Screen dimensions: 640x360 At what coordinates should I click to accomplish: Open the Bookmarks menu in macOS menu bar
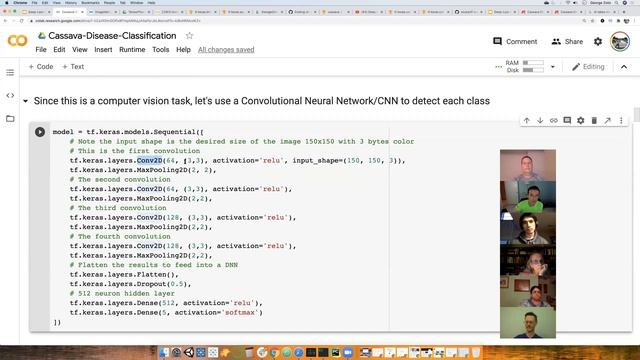(90, 2)
